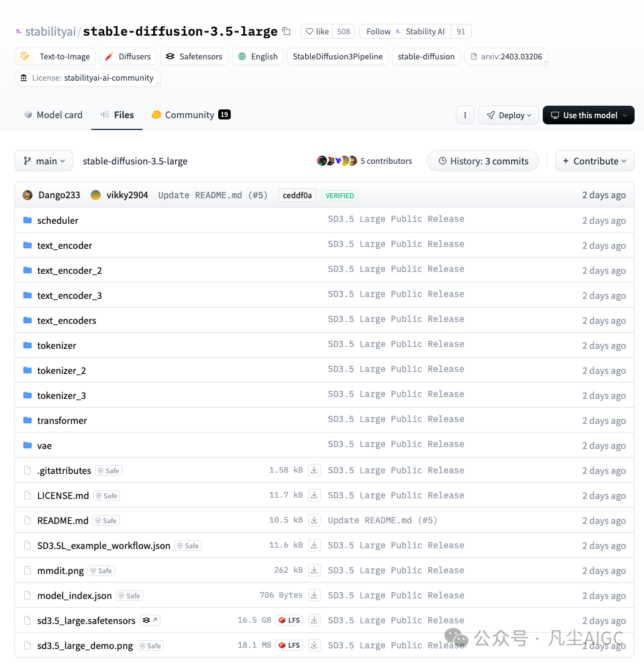Screen dimensions: 644x664
Task: Open the text_encoder_2 folder
Action: (x=69, y=270)
